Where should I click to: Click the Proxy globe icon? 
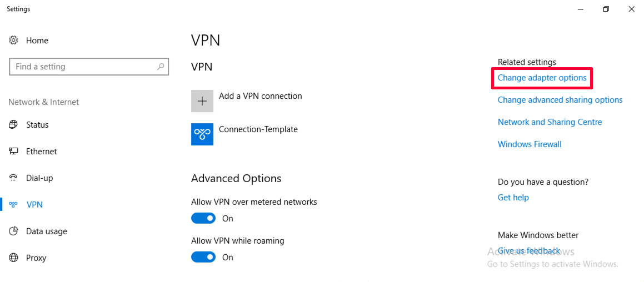tap(13, 258)
